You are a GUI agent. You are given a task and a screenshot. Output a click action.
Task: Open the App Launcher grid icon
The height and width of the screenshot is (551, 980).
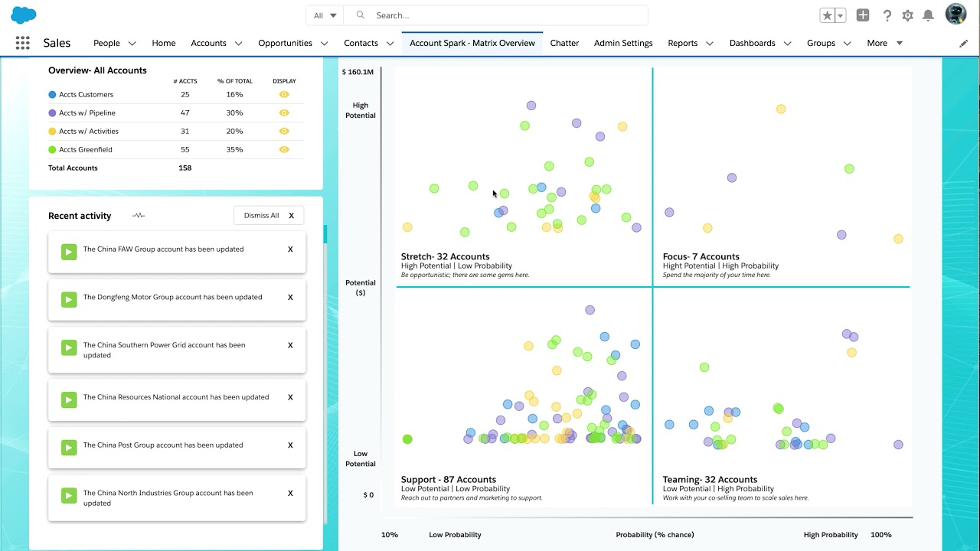click(22, 44)
